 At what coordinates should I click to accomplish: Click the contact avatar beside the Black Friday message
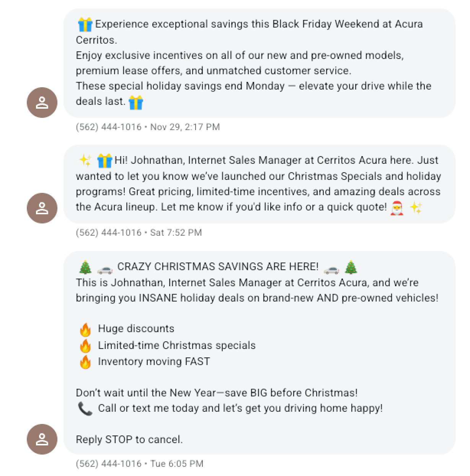click(42, 103)
